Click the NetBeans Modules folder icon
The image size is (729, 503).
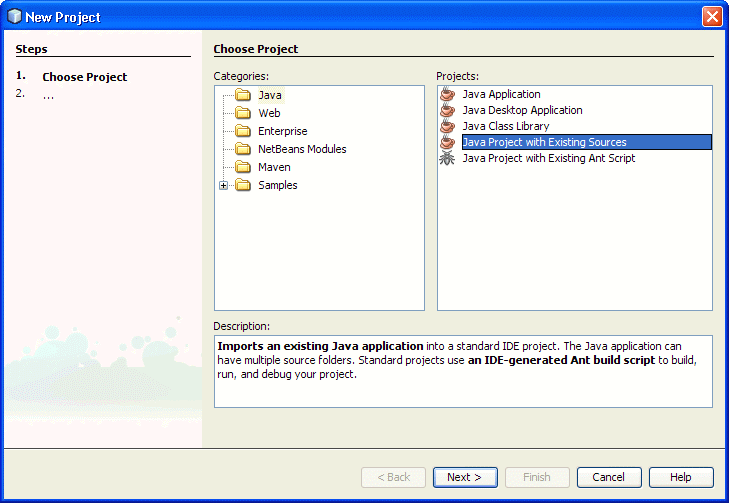[x=243, y=149]
